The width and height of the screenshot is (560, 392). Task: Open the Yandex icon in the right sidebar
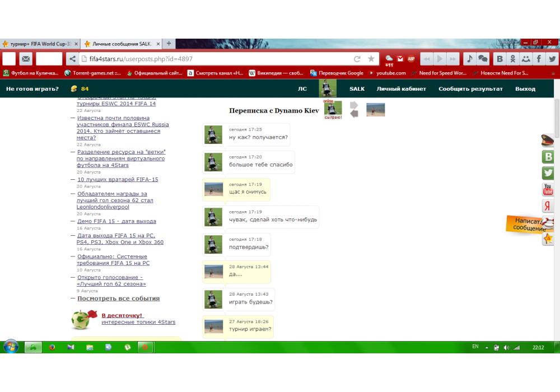coord(548,206)
